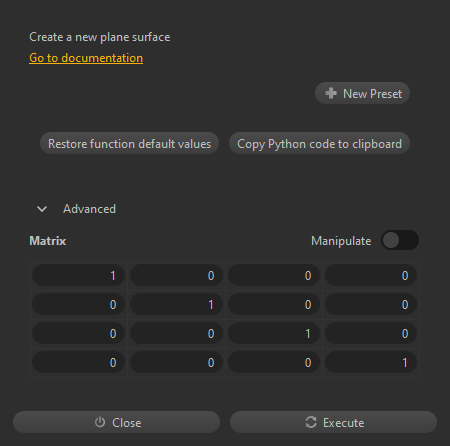Image resolution: width=450 pixels, height=446 pixels.
Task: Collapse the Advanced section chevron
Action: [x=42, y=209]
